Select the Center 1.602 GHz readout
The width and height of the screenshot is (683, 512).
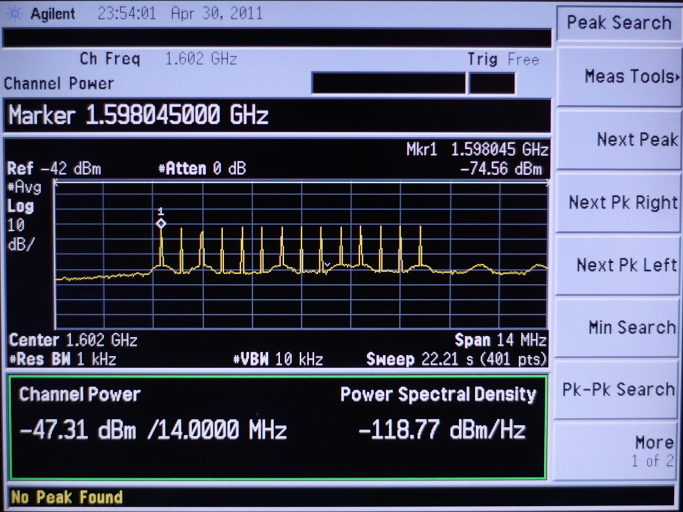point(73,341)
